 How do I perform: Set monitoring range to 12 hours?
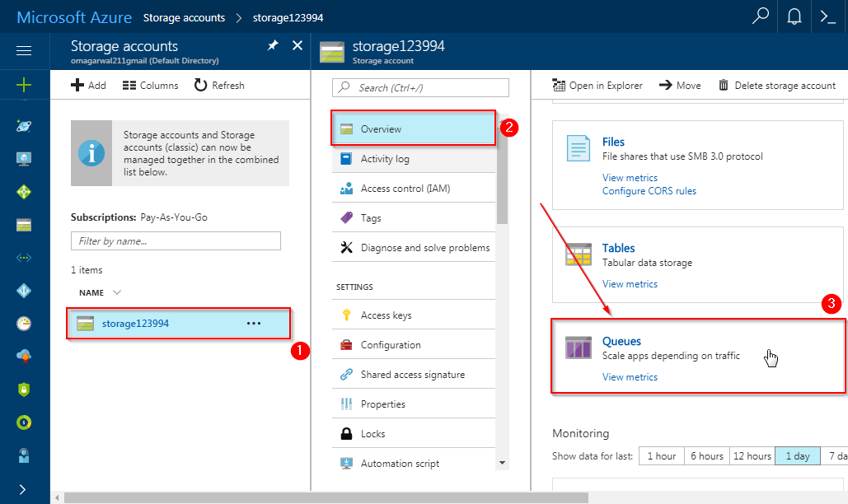752,456
